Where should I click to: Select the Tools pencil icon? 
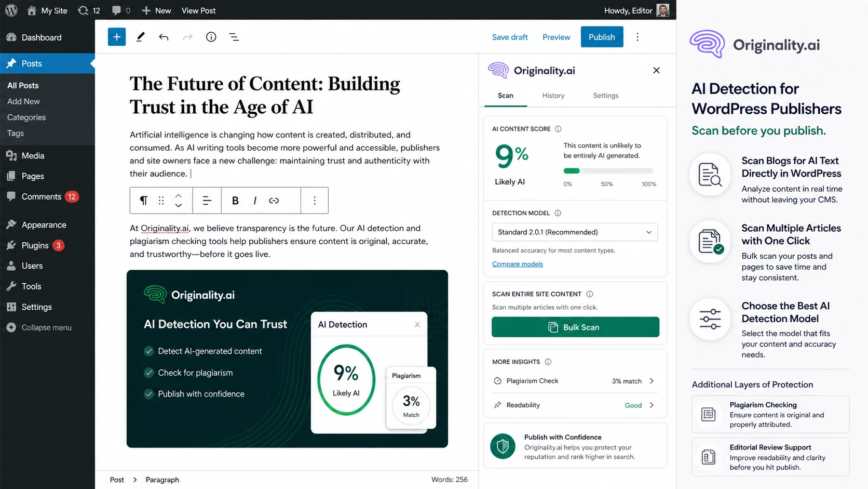140,37
